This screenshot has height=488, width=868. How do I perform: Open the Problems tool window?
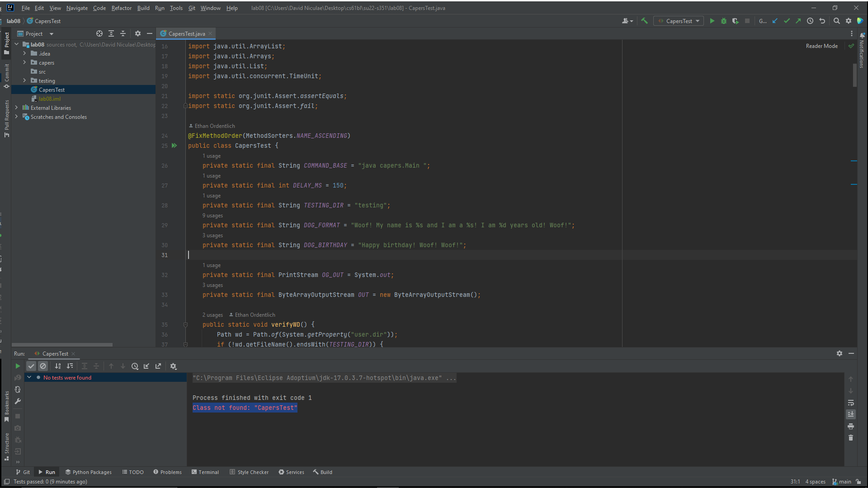[167, 472]
